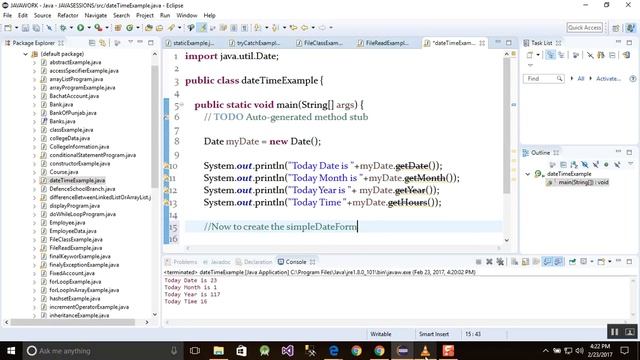Open Display Selected Console dropdown

(x=591, y=262)
